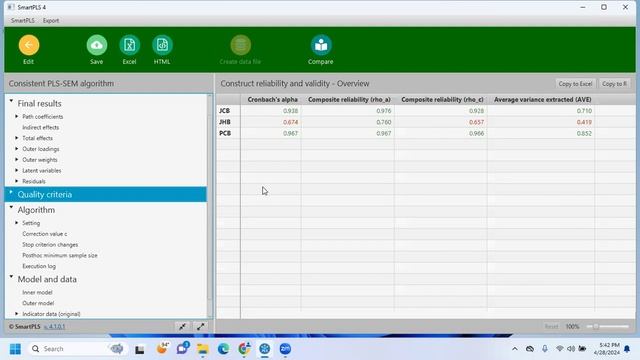Expand Indicator data (original) node
640x360 pixels.
tap(17, 313)
